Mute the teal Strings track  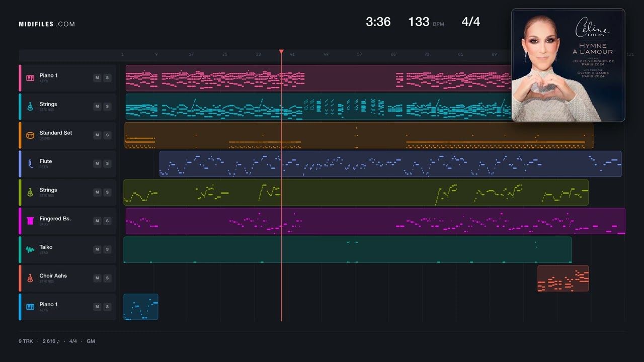[97, 107]
